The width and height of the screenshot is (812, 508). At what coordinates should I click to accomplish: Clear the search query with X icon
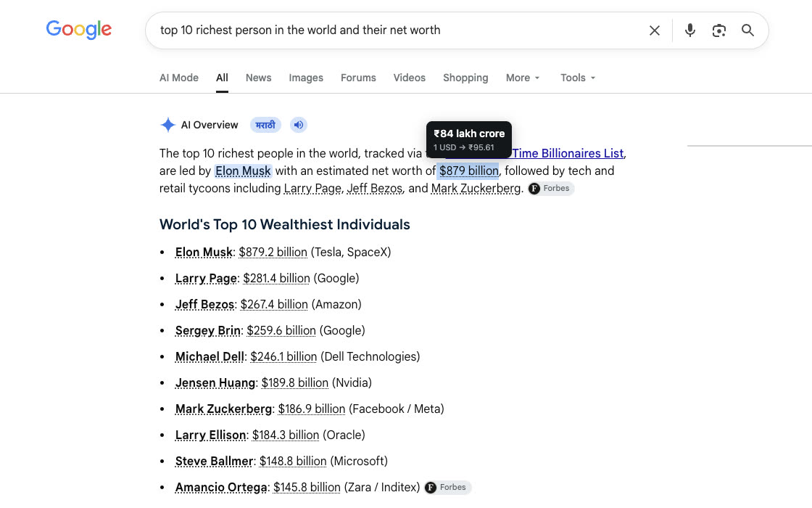(655, 30)
